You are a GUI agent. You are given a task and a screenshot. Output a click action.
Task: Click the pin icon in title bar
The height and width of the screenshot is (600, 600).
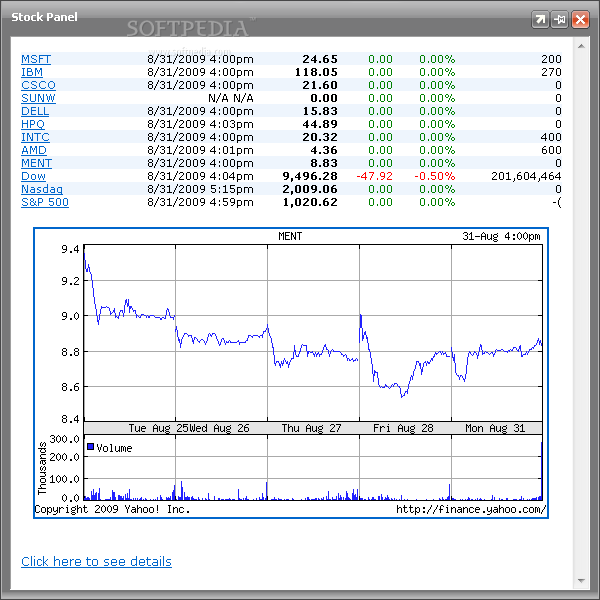[560, 20]
